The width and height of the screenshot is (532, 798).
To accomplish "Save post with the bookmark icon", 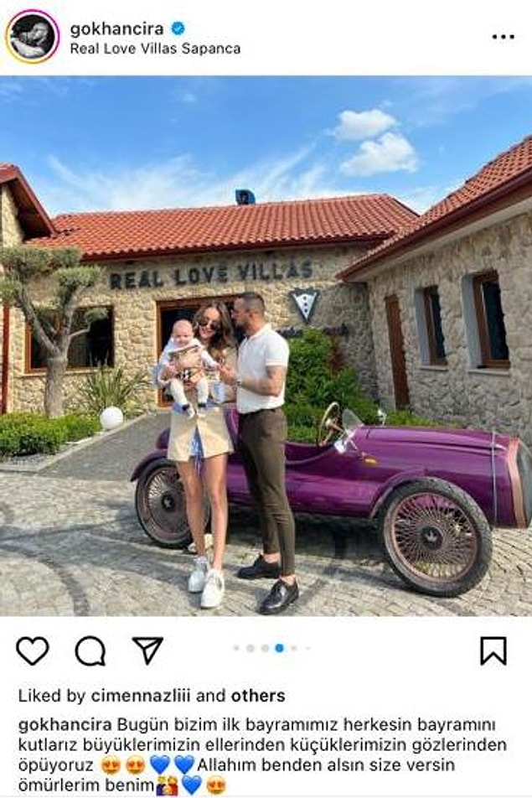I will pyautogui.click(x=493, y=650).
